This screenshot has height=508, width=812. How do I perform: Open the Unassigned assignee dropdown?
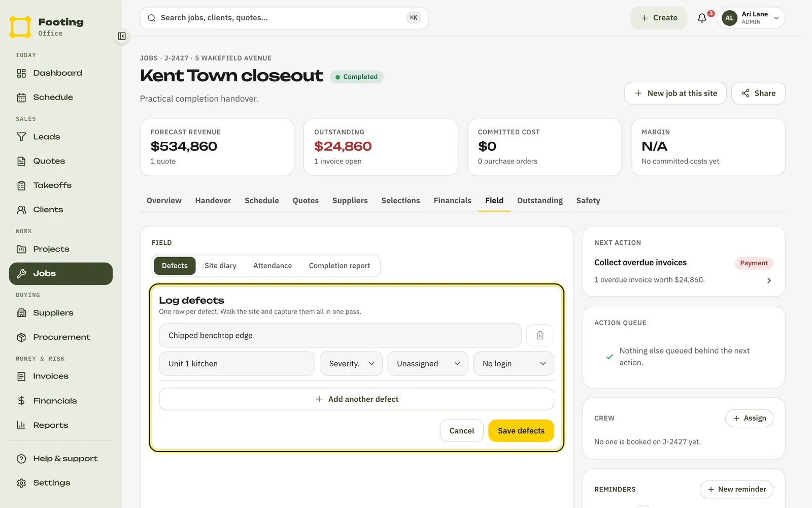click(x=428, y=364)
